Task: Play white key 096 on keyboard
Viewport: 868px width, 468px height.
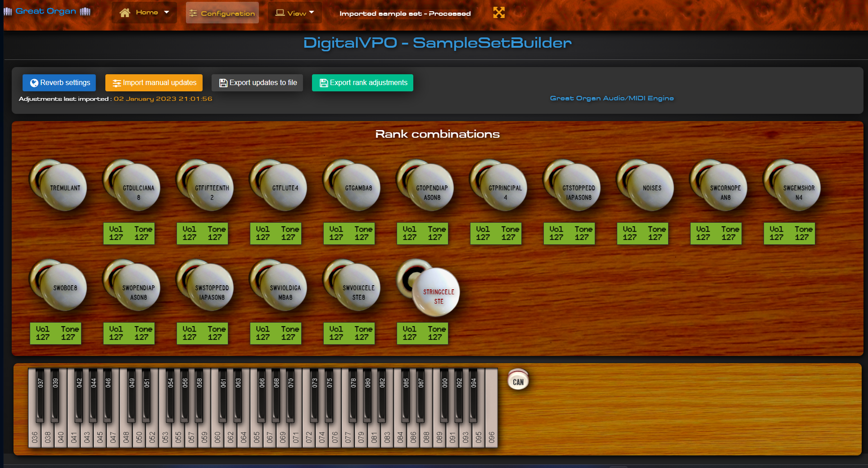Action: 492,408
